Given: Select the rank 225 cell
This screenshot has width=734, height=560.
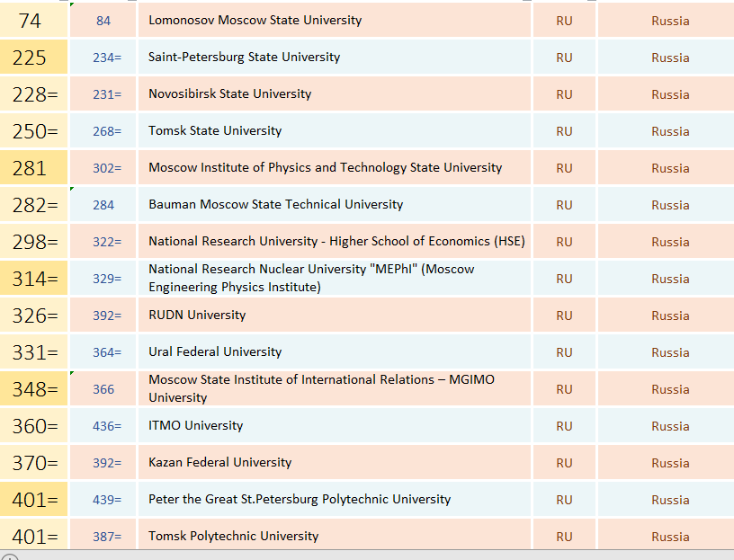Looking at the screenshot, I should tap(33, 57).
